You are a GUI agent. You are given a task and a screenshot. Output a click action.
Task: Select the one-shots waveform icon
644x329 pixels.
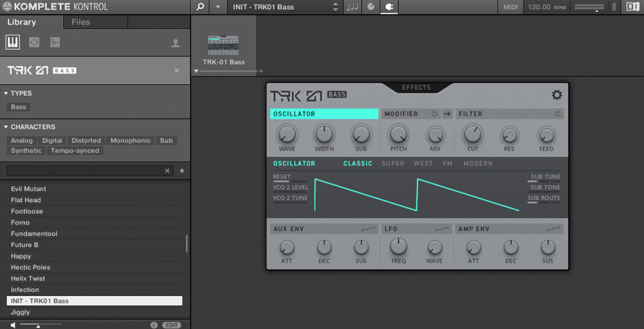click(x=55, y=42)
